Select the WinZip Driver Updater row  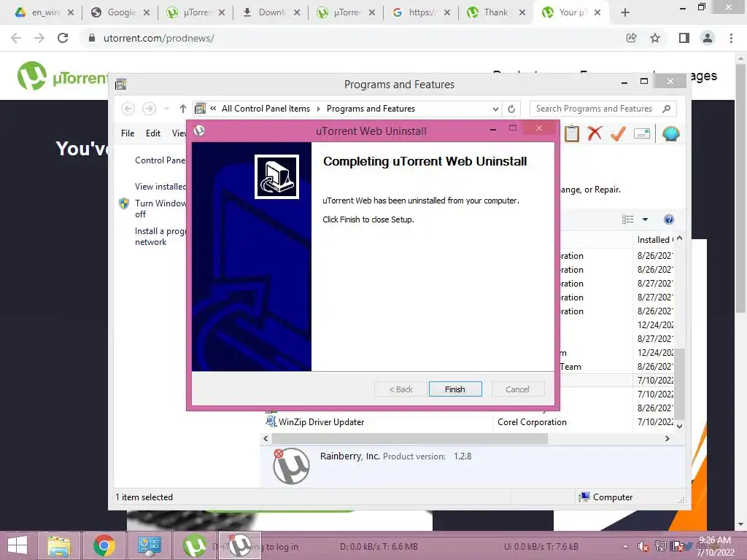(x=469, y=422)
